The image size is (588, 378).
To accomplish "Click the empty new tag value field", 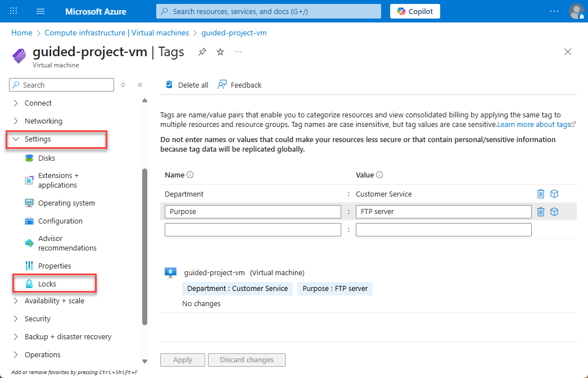I will 444,230.
